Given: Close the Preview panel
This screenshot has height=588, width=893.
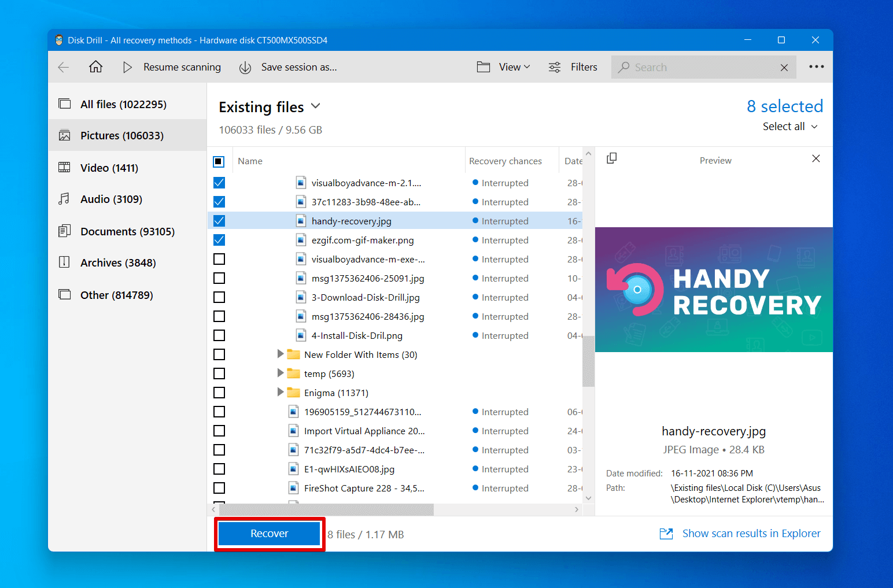Looking at the screenshot, I should [x=816, y=158].
